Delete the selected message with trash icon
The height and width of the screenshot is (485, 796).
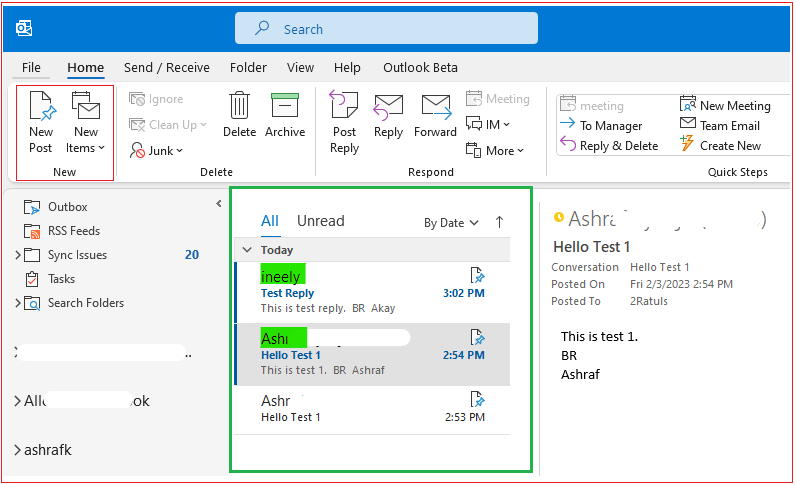pyautogui.click(x=239, y=115)
